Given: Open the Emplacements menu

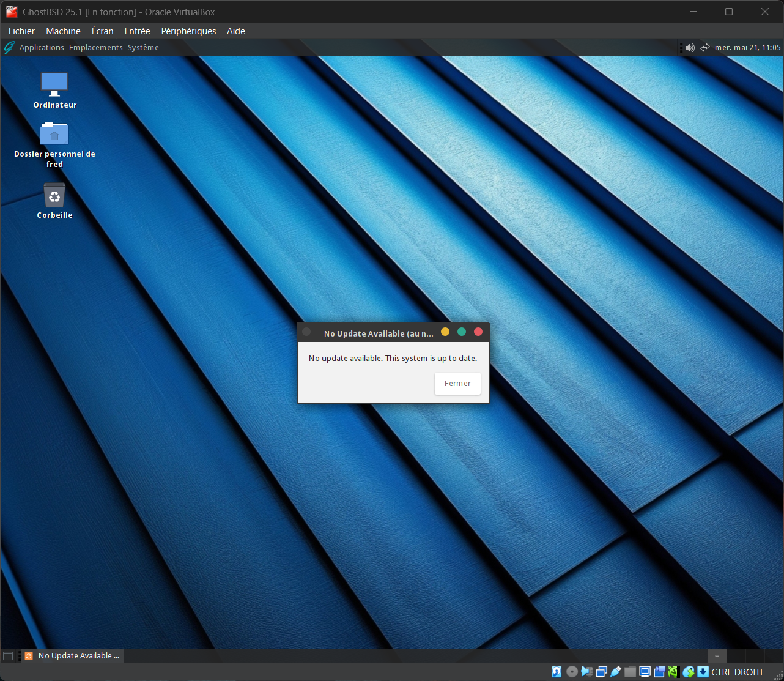Looking at the screenshot, I should point(96,48).
